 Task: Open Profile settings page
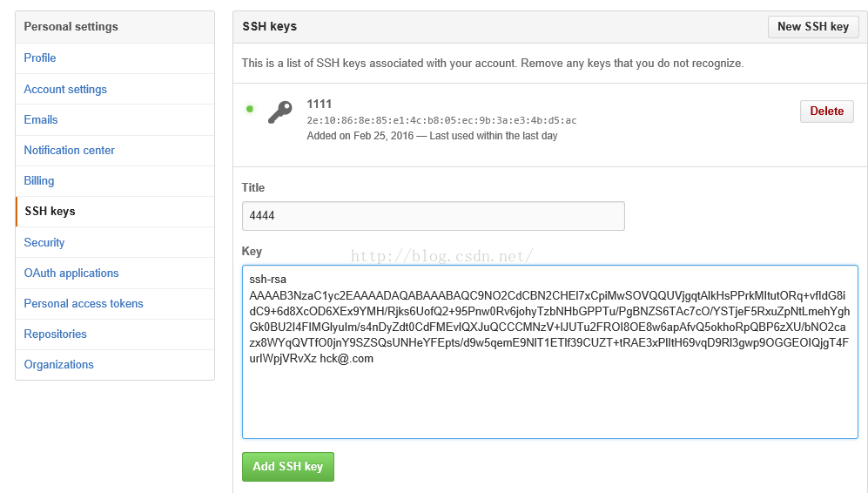tap(40, 57)
